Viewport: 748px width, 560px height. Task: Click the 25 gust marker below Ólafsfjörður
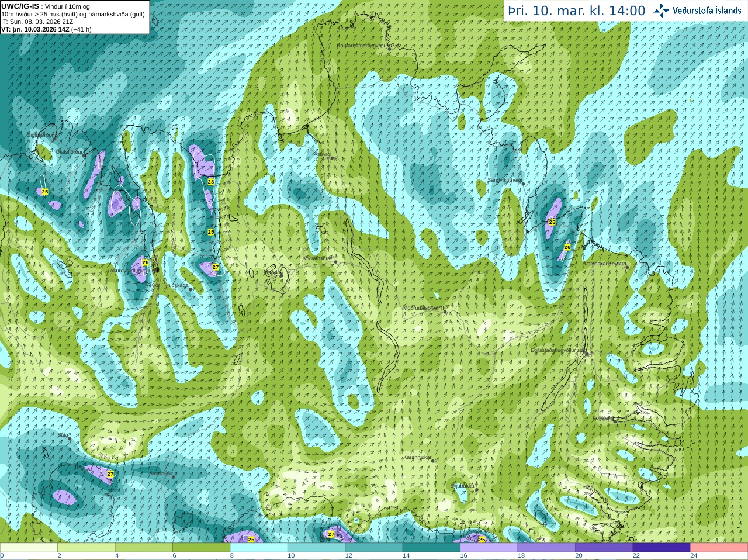pyautogui.click(x=45, y=192)
